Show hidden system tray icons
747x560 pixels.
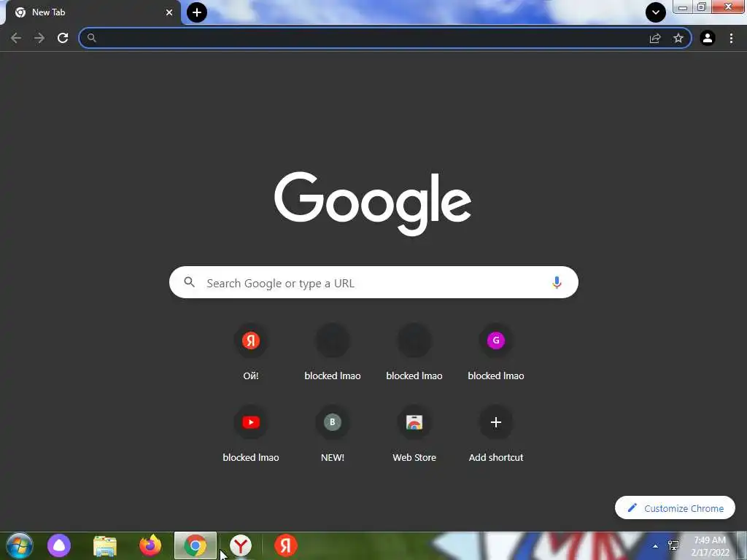(x=656, y=546)
